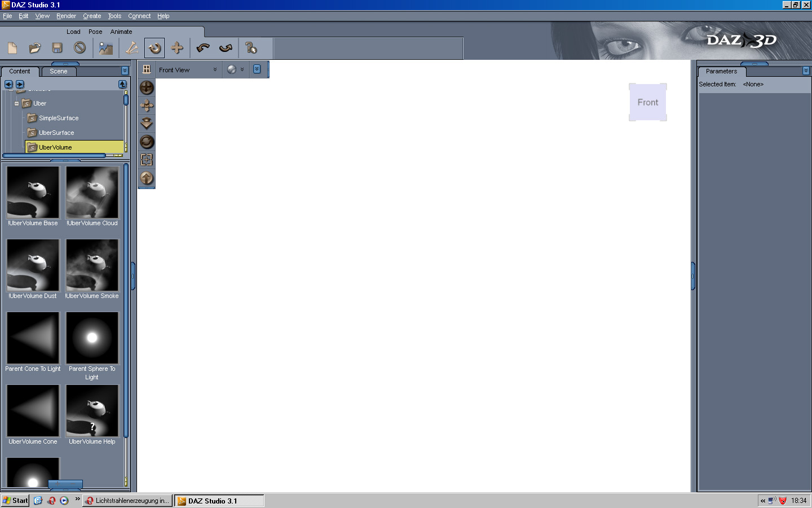The image size is (812, 508).
Task: Open the Front View camera dropdown
Action: coord(188,69)
